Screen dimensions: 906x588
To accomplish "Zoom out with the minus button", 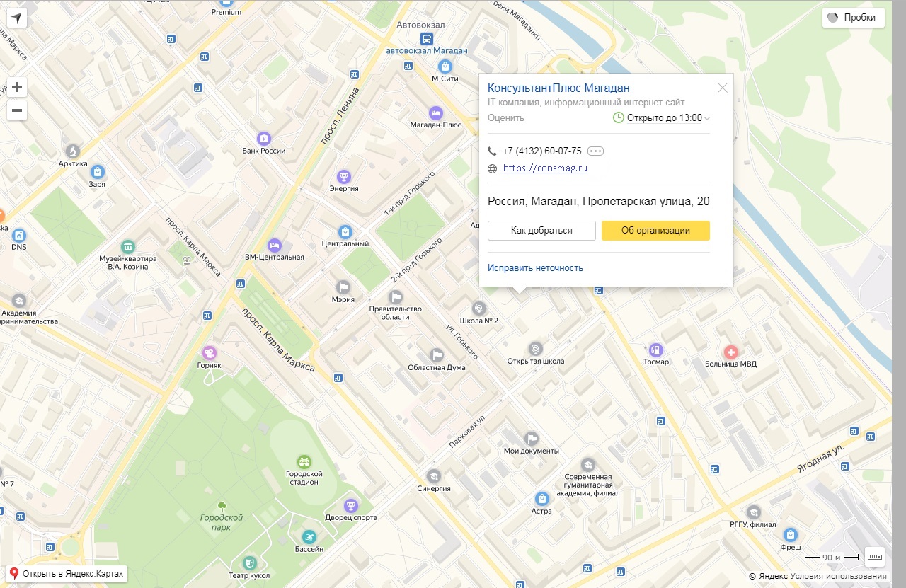I will pyautogui.click(x=17, y=110).
